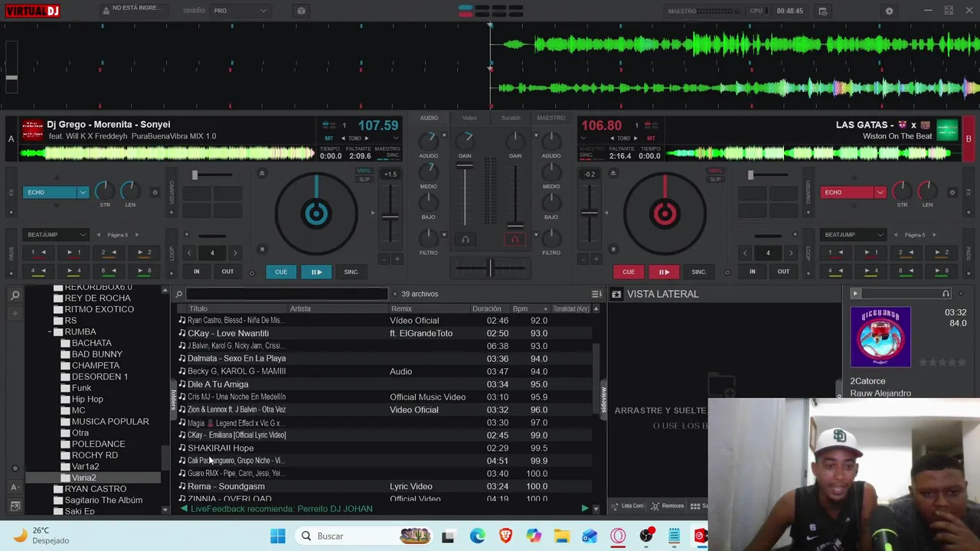Halve deck A loop length
This screenshot has width=980, height=551.
(189, 253)
